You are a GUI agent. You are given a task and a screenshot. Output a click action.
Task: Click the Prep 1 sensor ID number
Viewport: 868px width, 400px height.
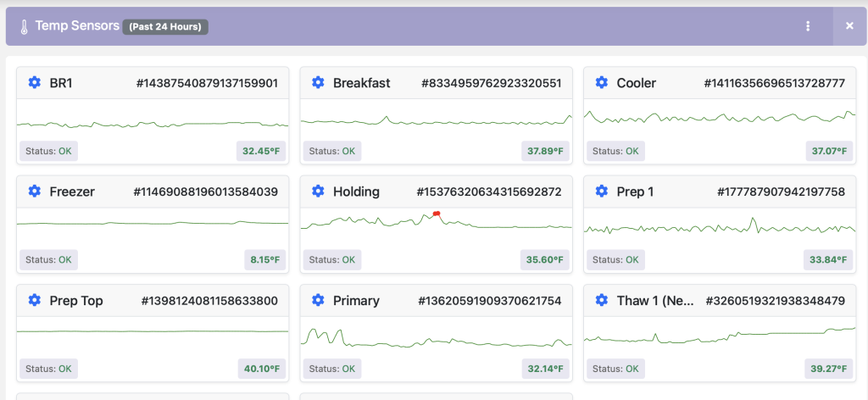click(781, 192)
